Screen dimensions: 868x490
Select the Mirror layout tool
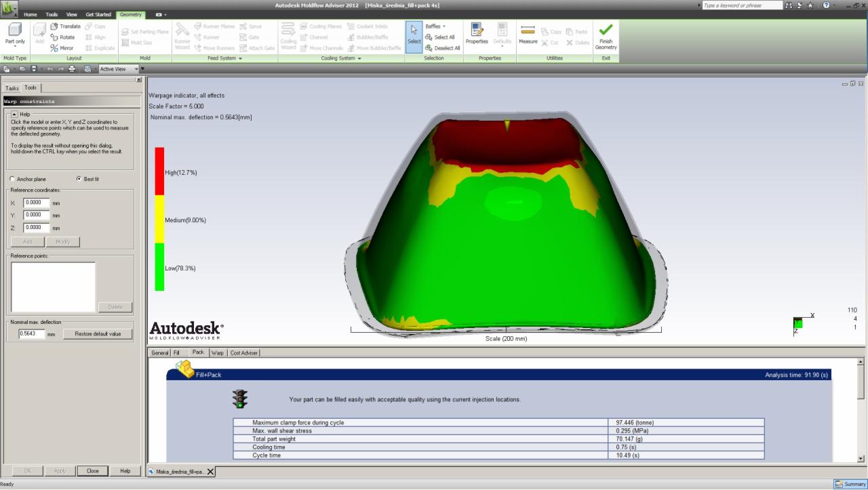click(x=62, y=48)
